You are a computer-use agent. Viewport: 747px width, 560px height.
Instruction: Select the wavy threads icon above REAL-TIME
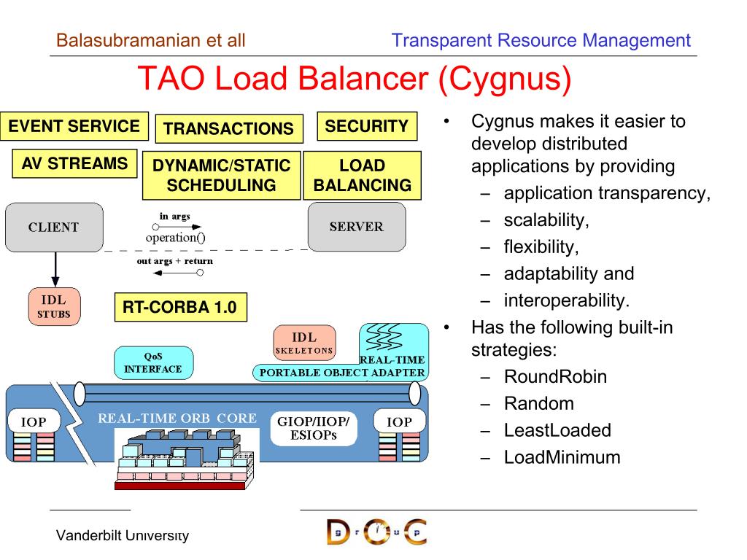[384, 337]
